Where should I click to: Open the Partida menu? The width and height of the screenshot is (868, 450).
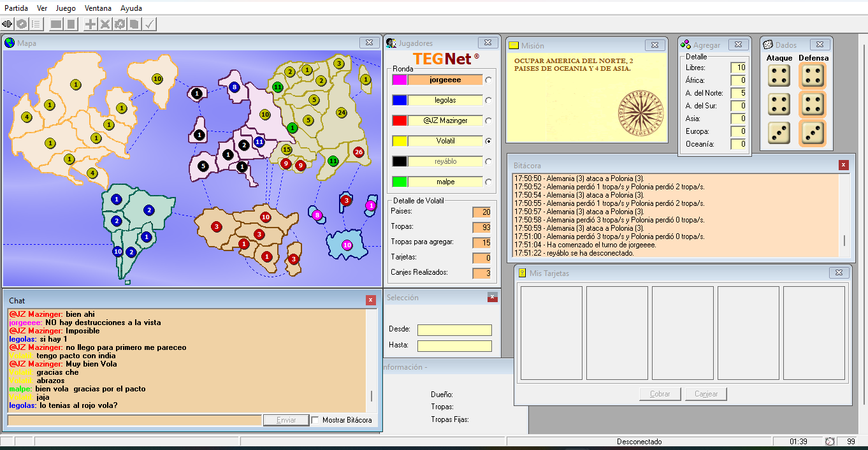click(17, 8)
